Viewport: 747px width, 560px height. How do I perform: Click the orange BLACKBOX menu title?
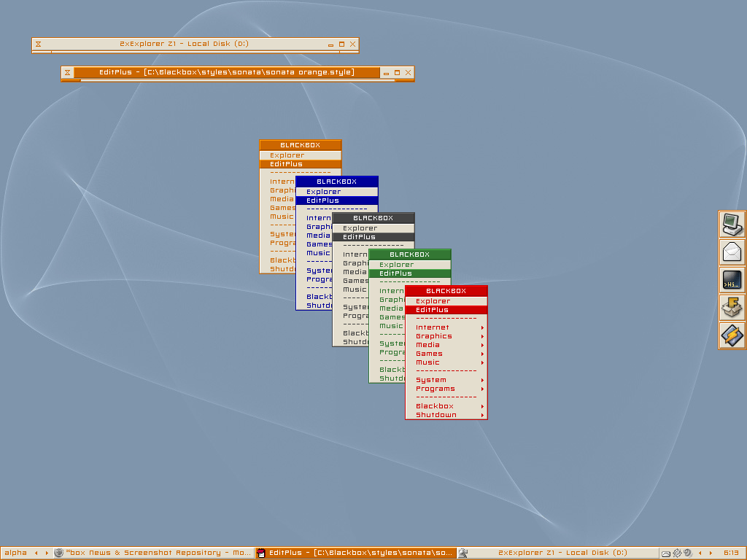pos(300,145)
